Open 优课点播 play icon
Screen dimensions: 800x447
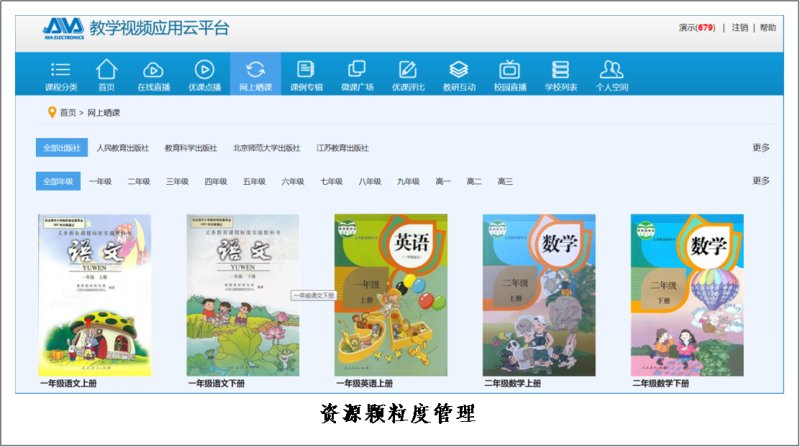tap(205, 69)
